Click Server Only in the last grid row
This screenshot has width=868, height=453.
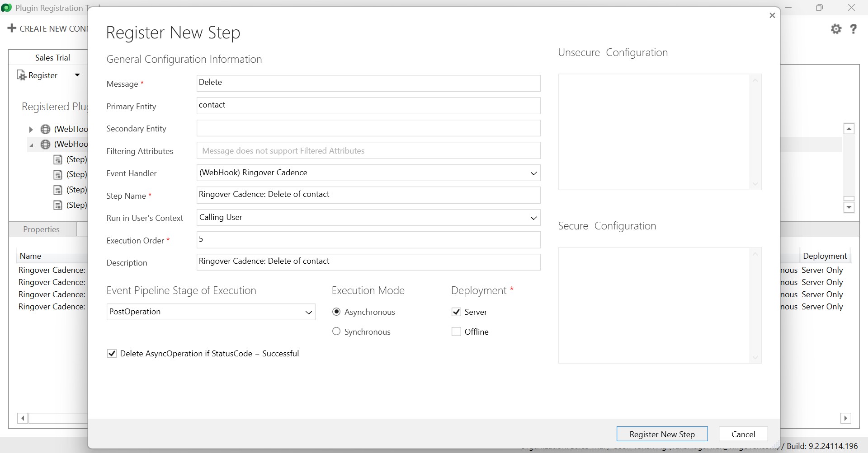pyautogui.click(x=822, y=306)
